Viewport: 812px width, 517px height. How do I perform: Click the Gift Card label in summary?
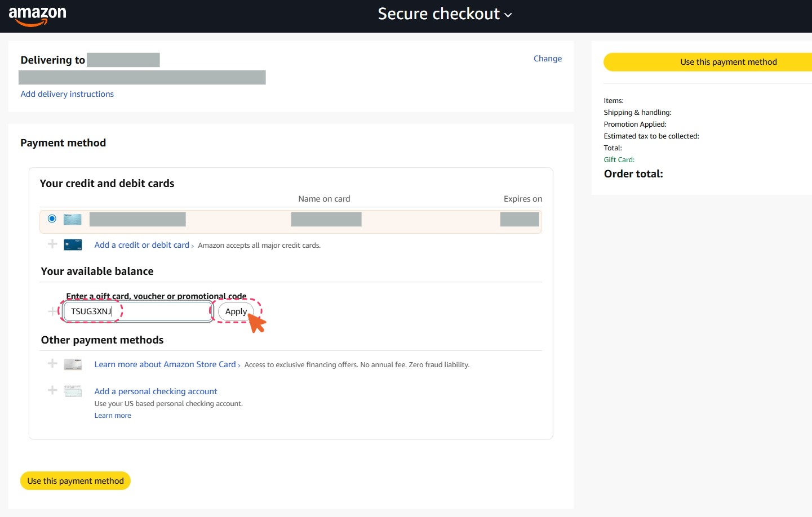[619, 160]
